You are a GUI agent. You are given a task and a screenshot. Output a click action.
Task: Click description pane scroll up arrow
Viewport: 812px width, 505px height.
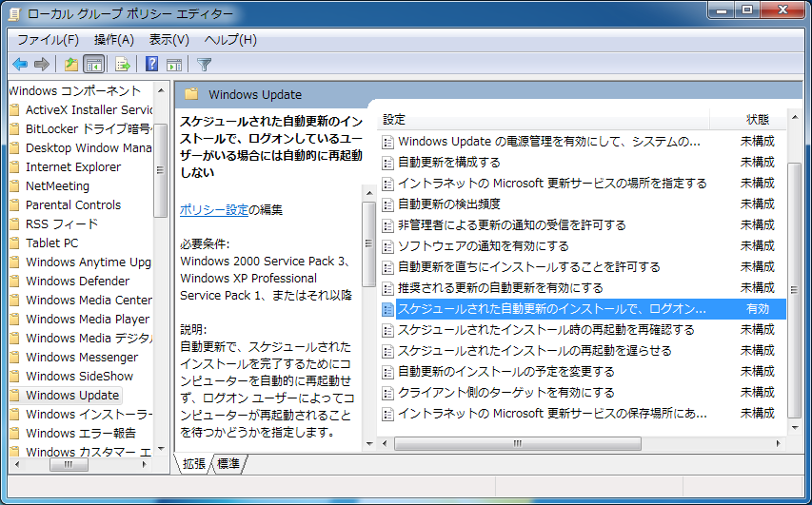pyautogui.click(x=369, y=193)
